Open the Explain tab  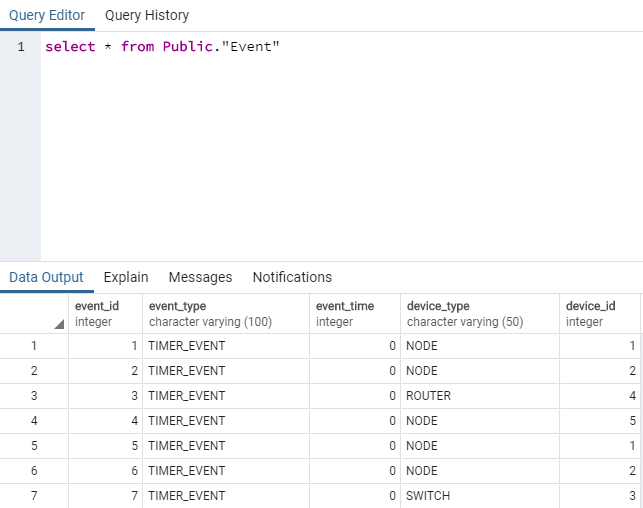pyautogui.click(x=126, y=277)
